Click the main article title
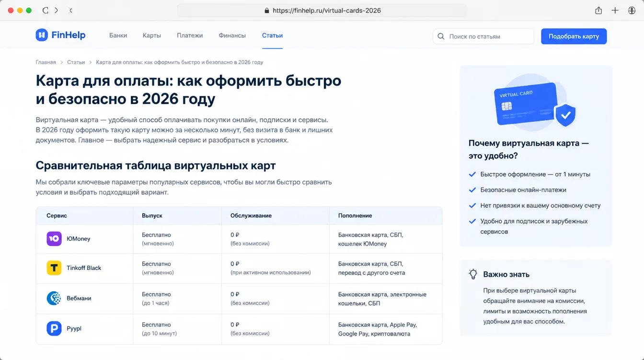Viewport: 644px width, 360px height. point(188,90)
